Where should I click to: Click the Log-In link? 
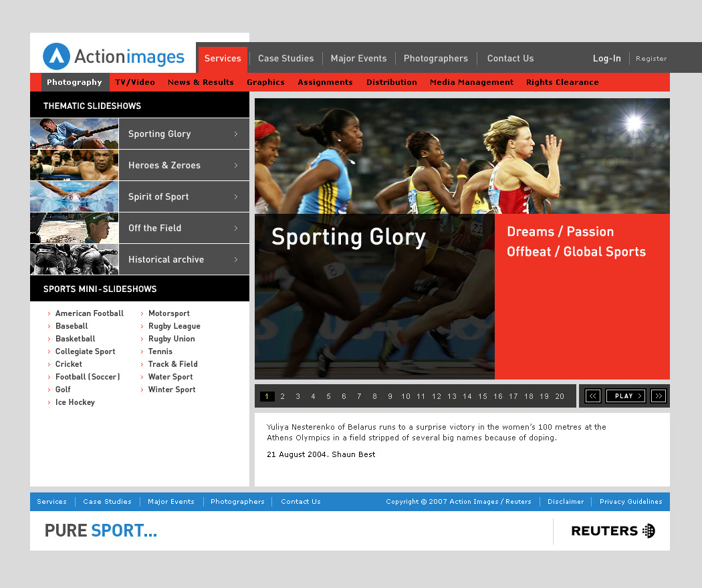coord(606,59)
